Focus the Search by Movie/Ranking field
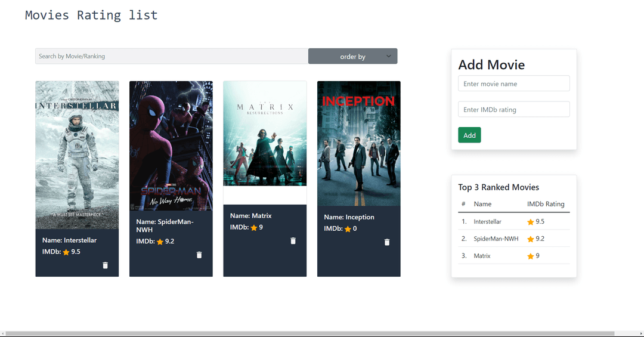 point(172,56)
